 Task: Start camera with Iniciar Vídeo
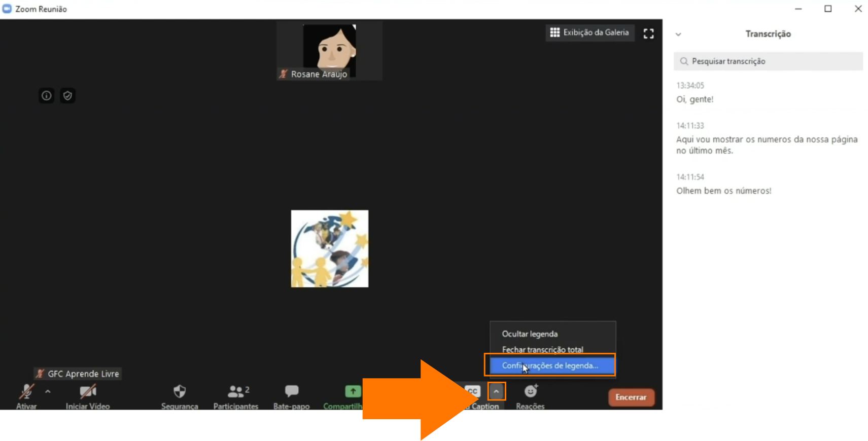88,396
